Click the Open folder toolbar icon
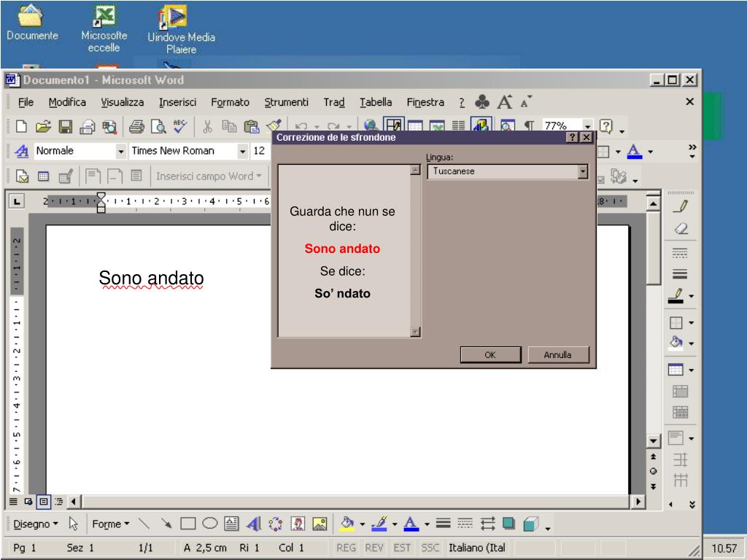 [x=43, y=127]
